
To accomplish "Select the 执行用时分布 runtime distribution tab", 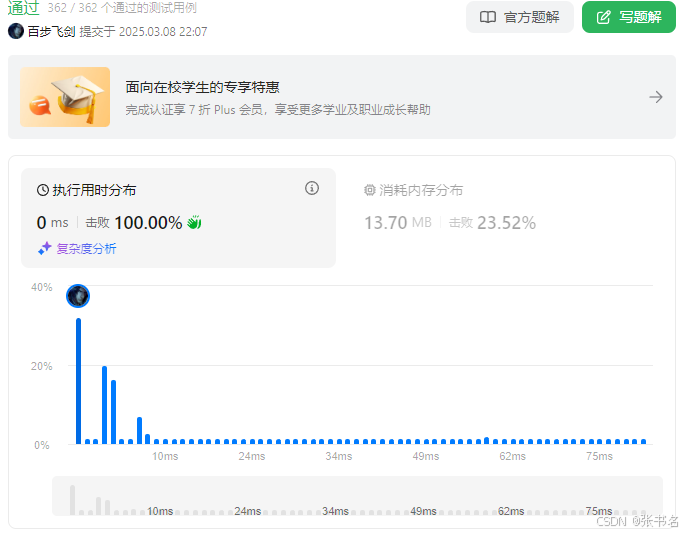I will point(178,218).
